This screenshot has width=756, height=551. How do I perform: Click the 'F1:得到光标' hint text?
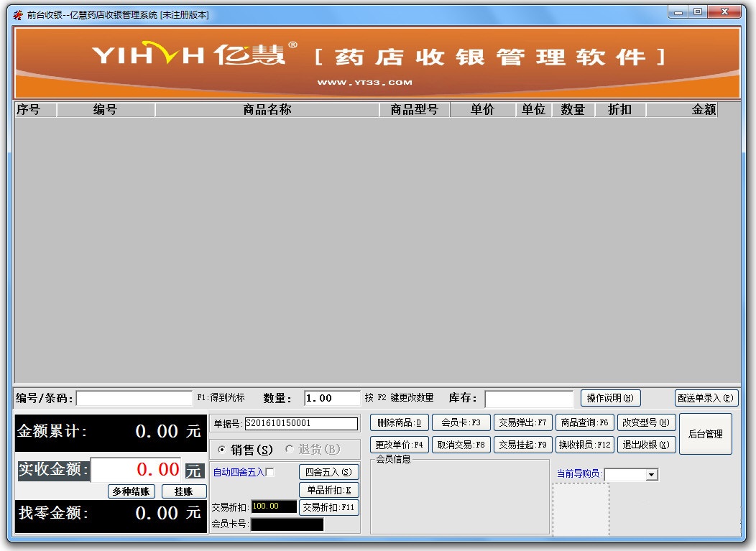221,398
